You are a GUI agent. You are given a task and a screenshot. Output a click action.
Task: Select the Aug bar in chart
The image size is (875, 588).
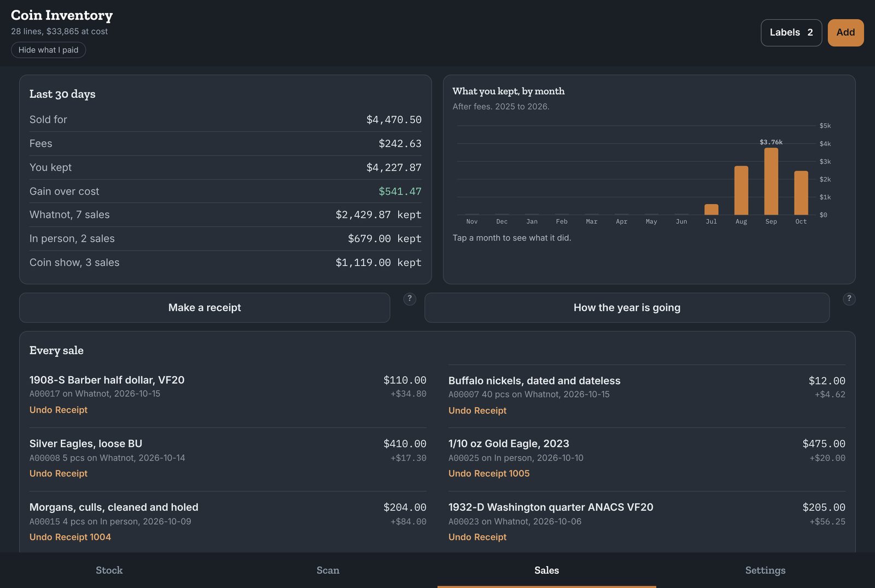[741, 190]
